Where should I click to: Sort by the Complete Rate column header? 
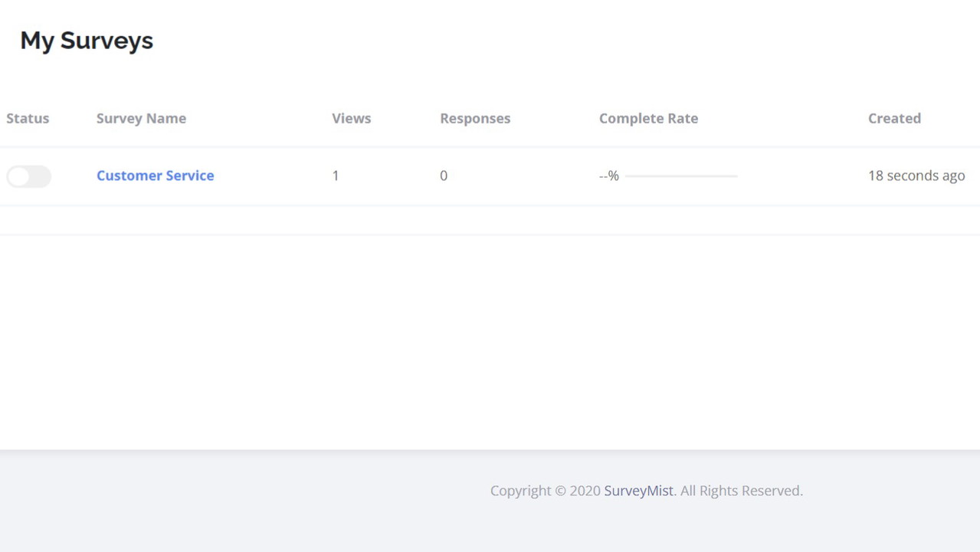(648, 118)
